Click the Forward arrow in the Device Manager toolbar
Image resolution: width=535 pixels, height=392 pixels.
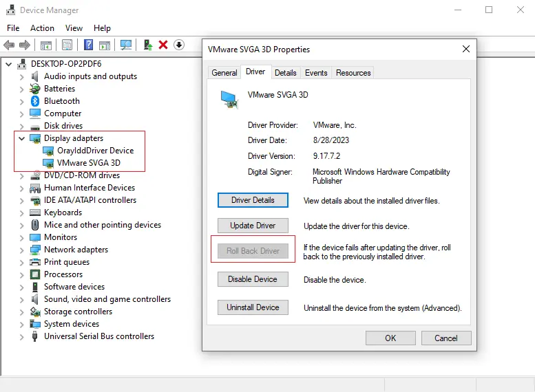click(25, 45)
